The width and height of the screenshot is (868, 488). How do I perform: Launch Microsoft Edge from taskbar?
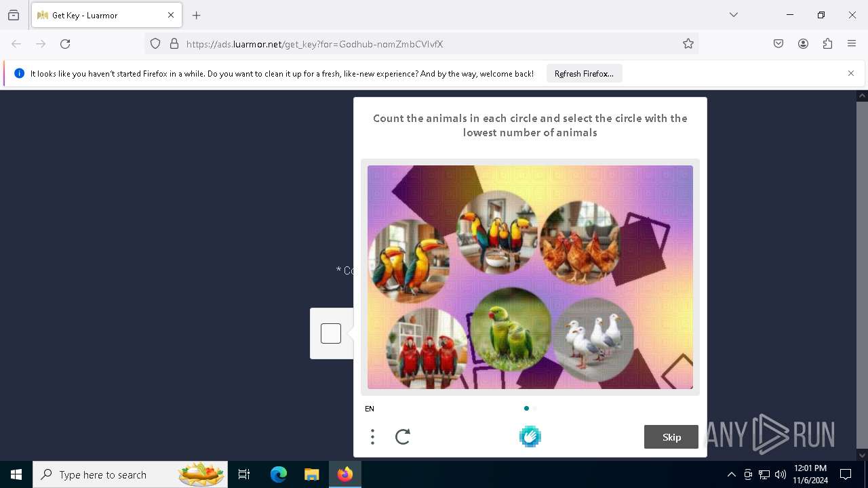click(x=279, y=474)
